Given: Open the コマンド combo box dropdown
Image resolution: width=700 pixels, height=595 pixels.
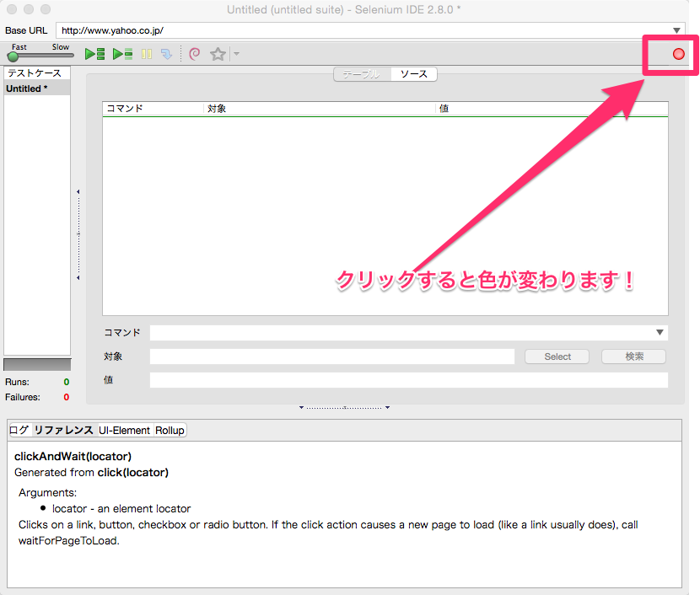Looking at the screenshot, I should pos(660,332).
